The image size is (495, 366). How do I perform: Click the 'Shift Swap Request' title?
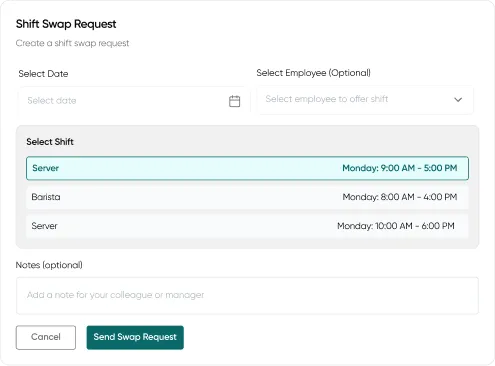click(66, 24)
